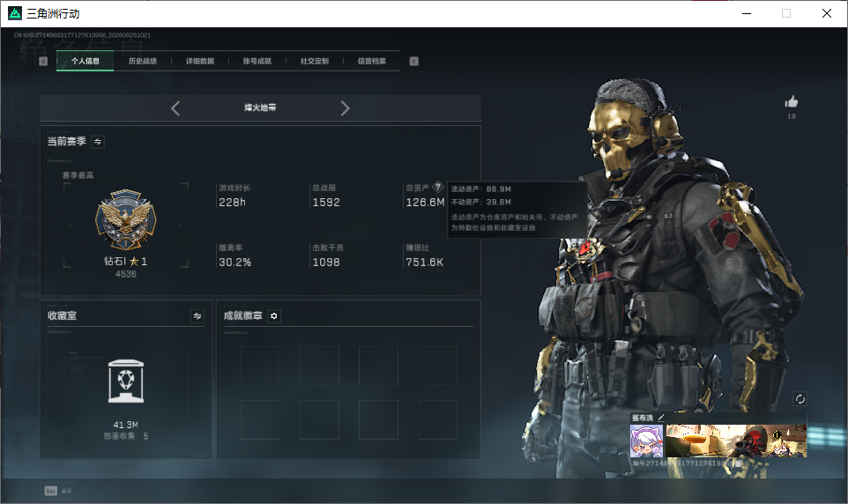Give a thumbs-up like to this profile
The image size is (848, 504).
click(792, 101)
